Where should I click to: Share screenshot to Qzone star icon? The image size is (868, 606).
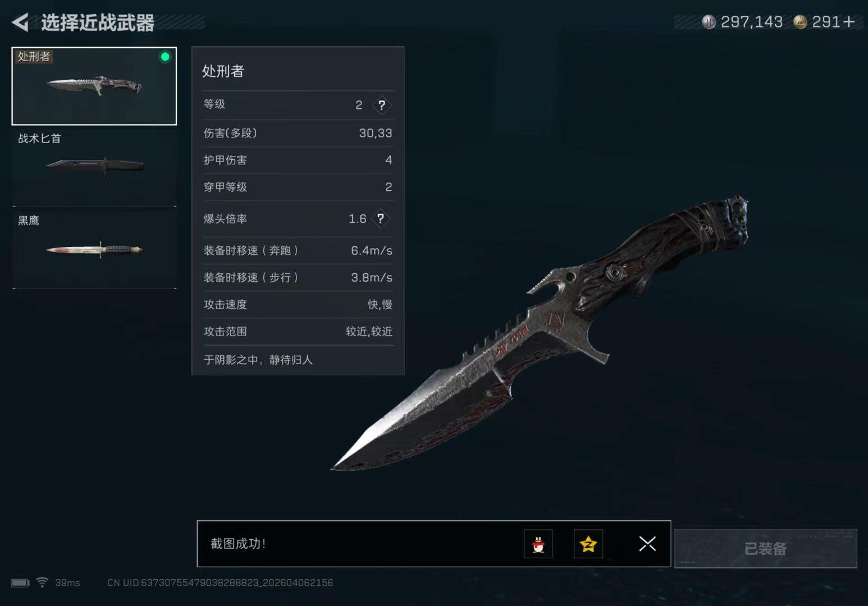(588, 544)
